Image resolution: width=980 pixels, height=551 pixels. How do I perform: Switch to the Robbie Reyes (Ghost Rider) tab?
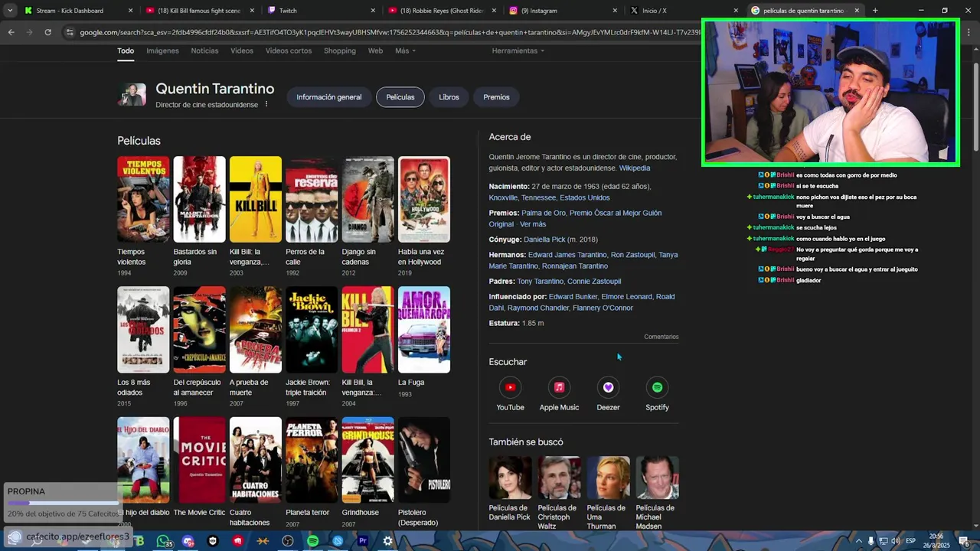pos(443,11)
